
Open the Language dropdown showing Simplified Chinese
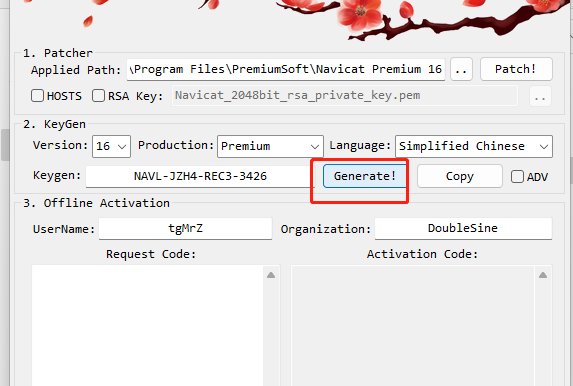coord(474,146)
